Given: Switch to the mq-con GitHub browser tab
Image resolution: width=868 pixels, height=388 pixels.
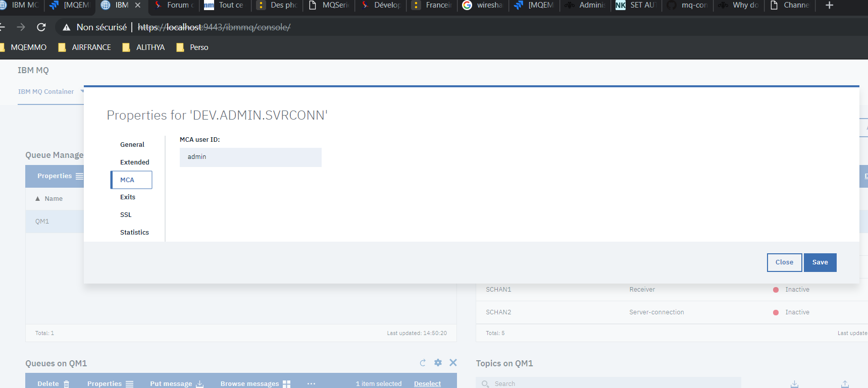Looking at the screenshot, I should [x=688, y=5].
